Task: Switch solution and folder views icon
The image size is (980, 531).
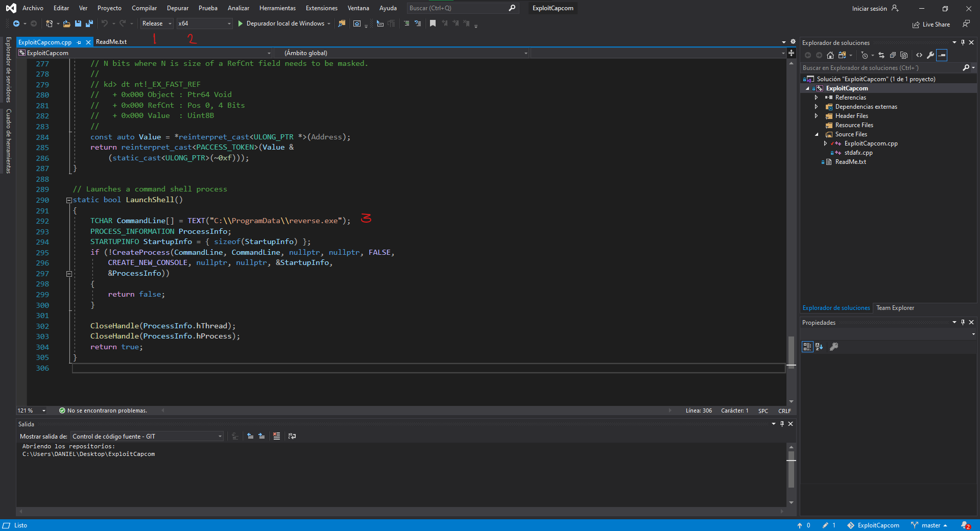Action: [x=842, y=55]
